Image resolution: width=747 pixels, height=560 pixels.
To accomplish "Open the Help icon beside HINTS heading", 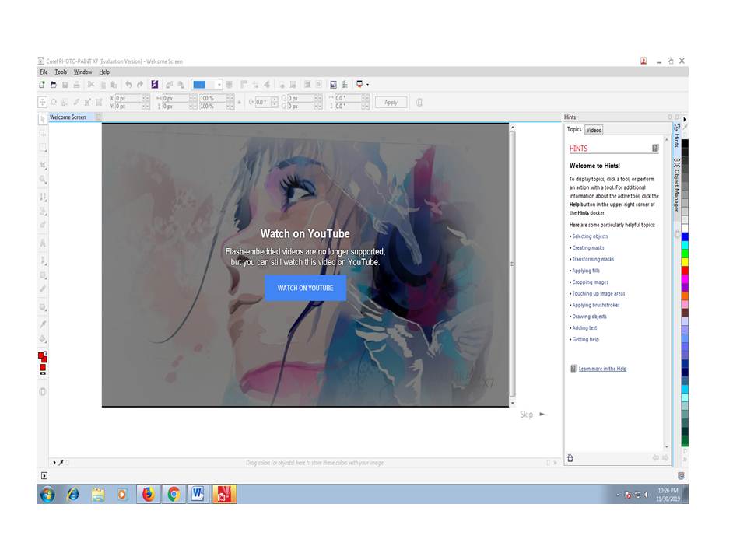I will (x=655, y=148).
